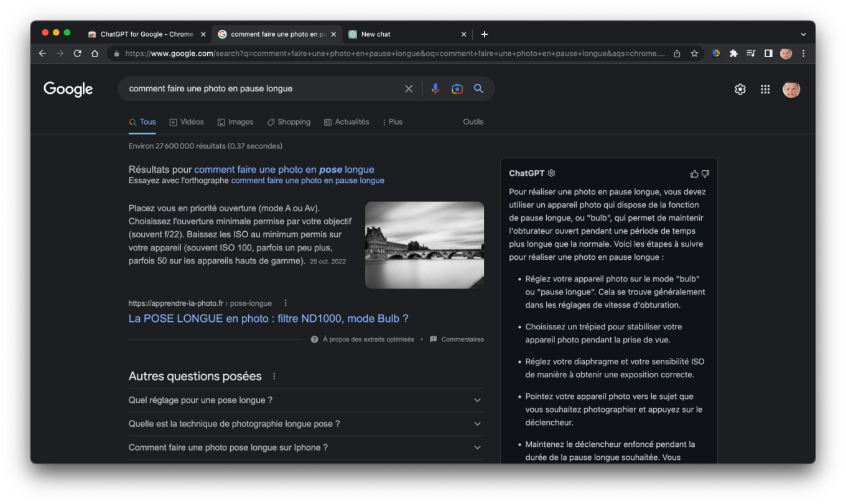
Task: Open the Chrome three-dot menu
Action: [x=803, y=53]
